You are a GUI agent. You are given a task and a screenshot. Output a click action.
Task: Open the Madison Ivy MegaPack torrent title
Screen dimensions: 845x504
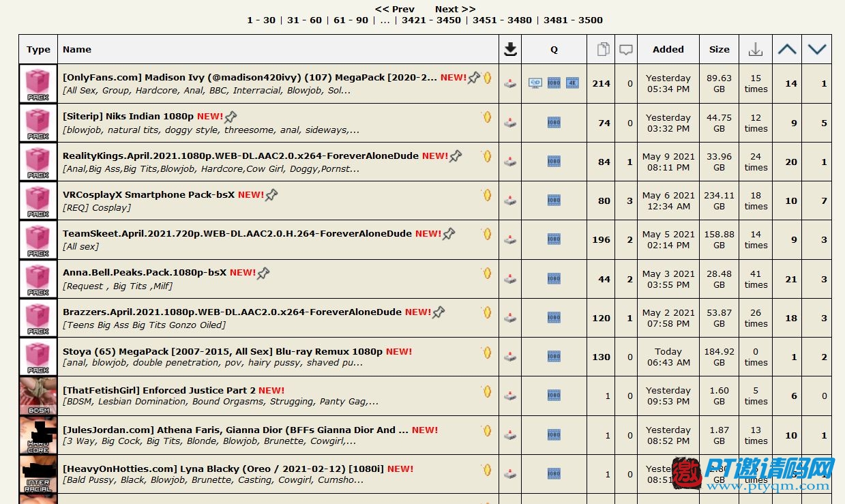pyautogui.click(x=250, y=78)
